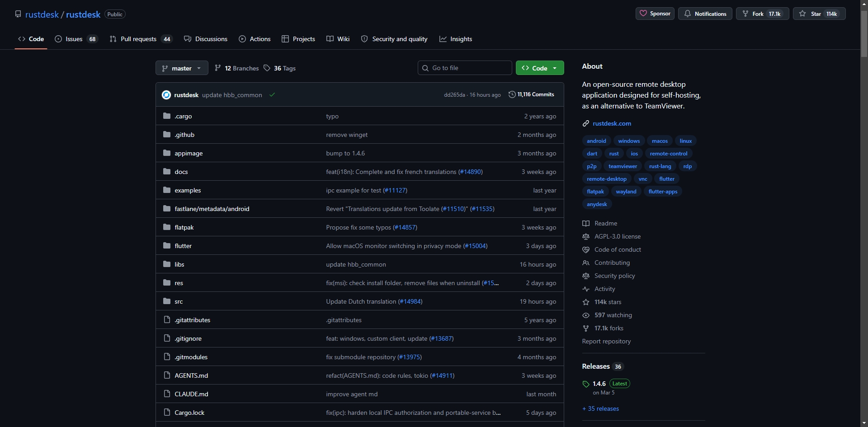The image size is (868, 427).
Task: Open the Wiki tab
Action: 338,39
